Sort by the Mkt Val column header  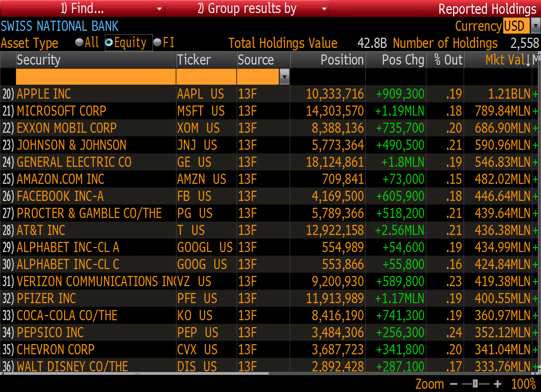tap(498, 60)
